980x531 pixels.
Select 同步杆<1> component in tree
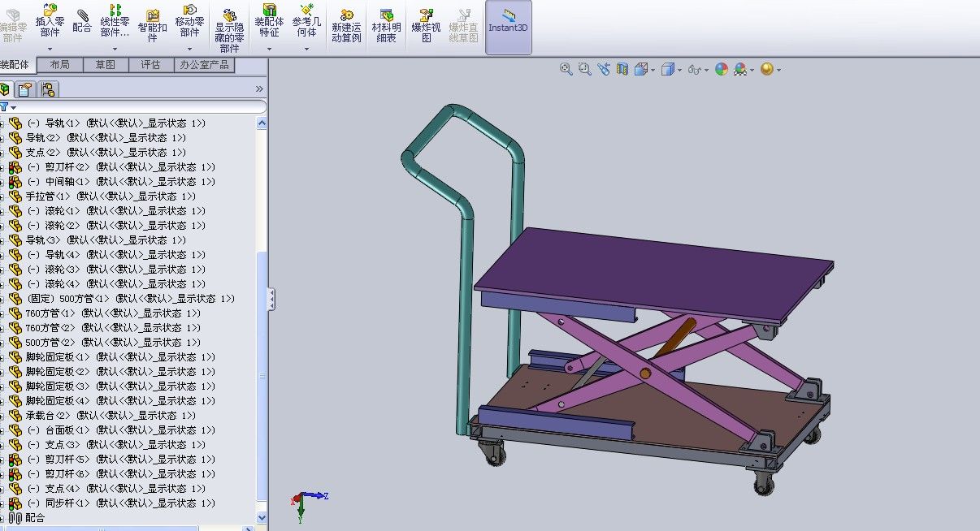tap(63, 503)
